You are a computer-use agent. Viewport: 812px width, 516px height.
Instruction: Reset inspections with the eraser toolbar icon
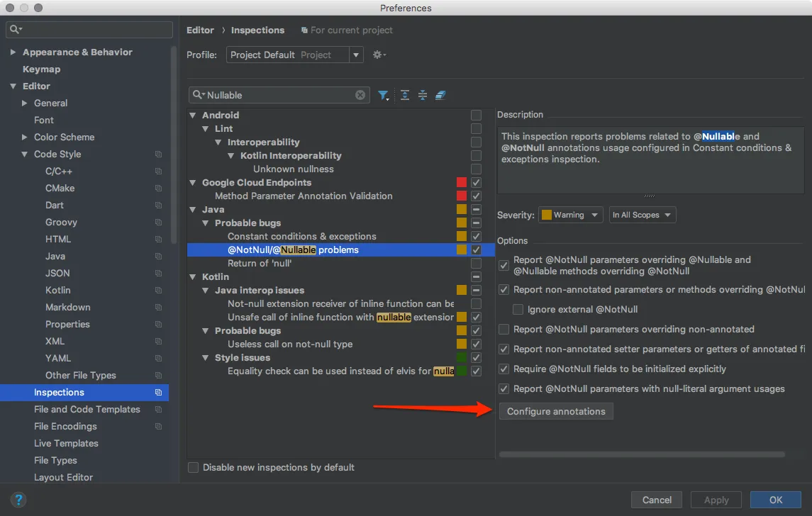click(x=440, y=94)
